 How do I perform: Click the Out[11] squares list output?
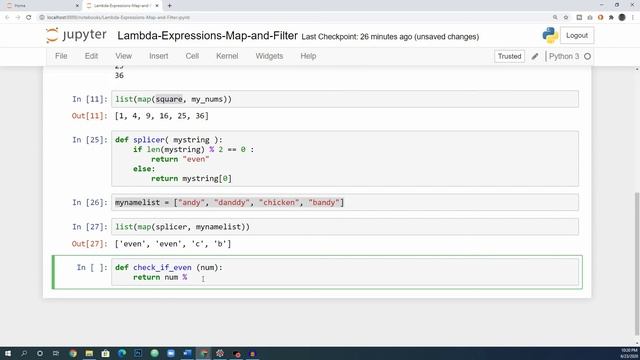pyautogui.click(x=162, y=116)
